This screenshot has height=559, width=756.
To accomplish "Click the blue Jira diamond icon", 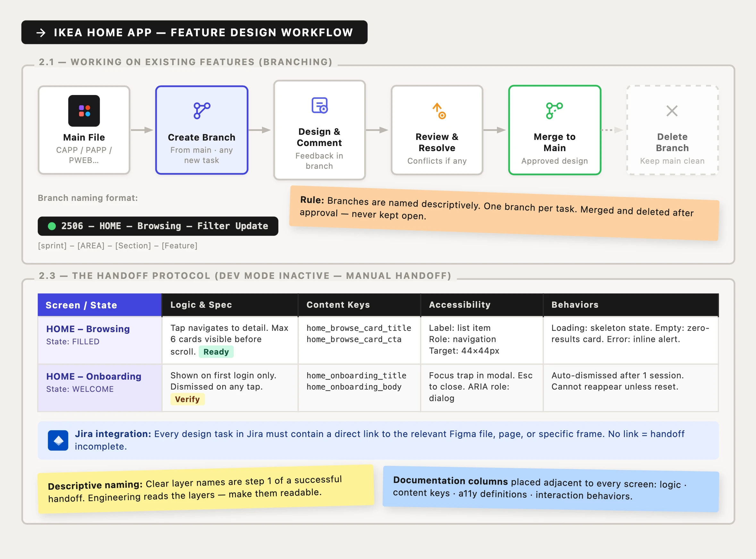I will (58, 440).
